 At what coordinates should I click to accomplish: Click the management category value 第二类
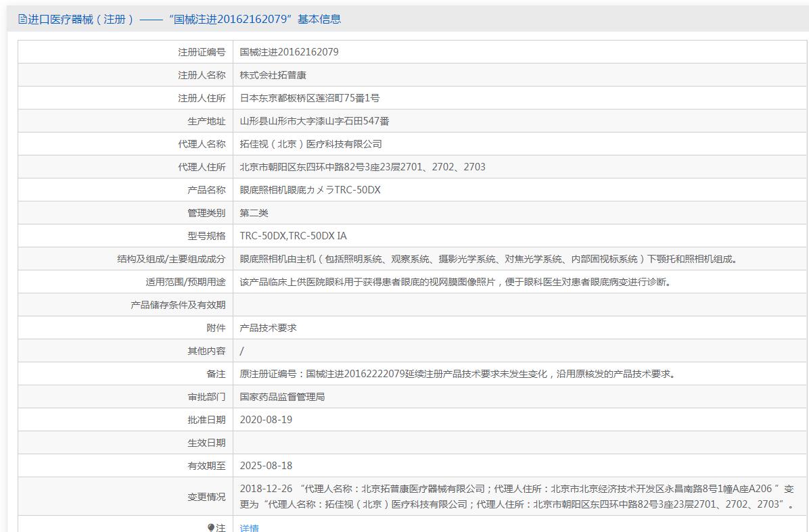254,213
